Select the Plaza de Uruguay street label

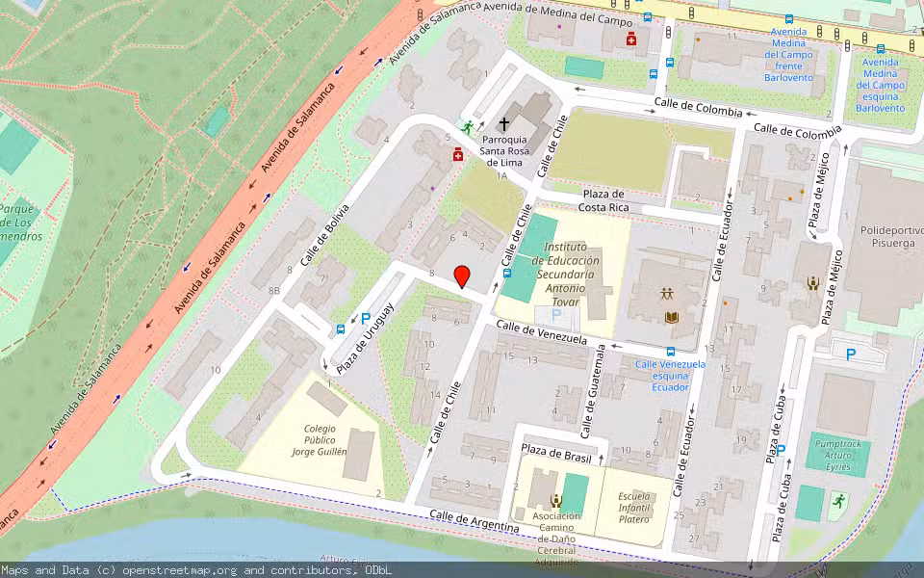365,338
